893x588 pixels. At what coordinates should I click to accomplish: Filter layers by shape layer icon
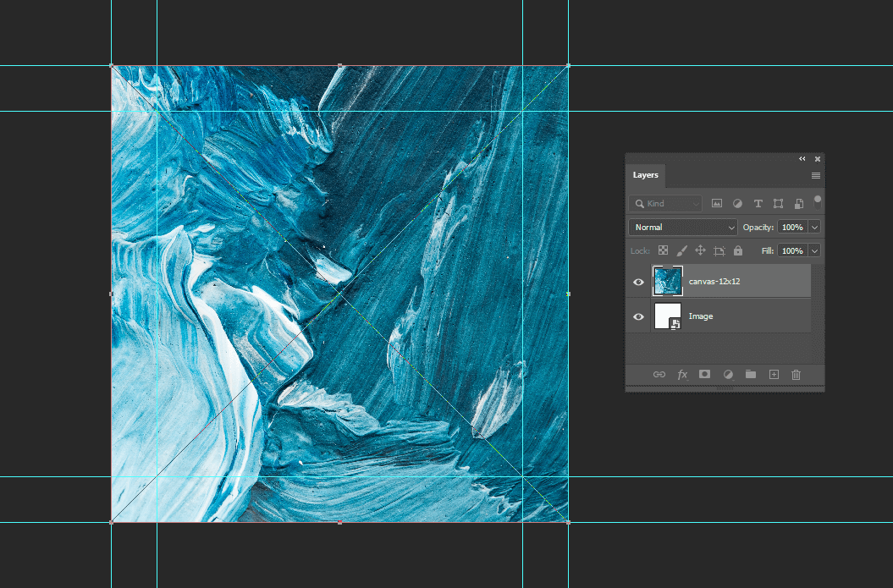click(778, 203)
